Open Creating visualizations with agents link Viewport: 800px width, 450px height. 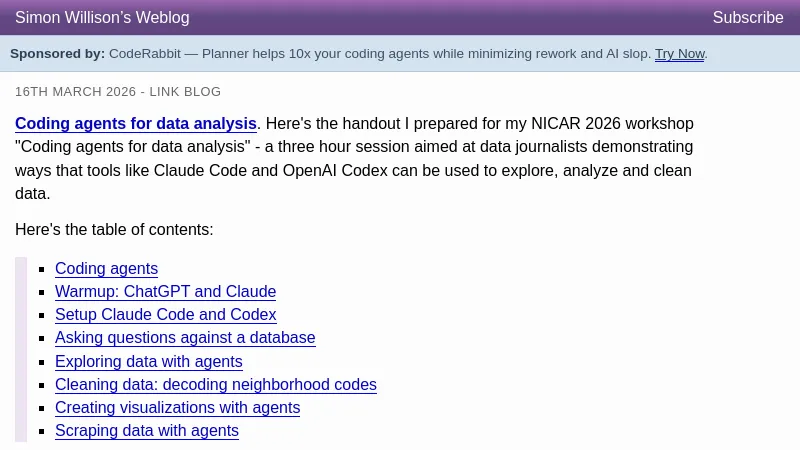point(177,408)
